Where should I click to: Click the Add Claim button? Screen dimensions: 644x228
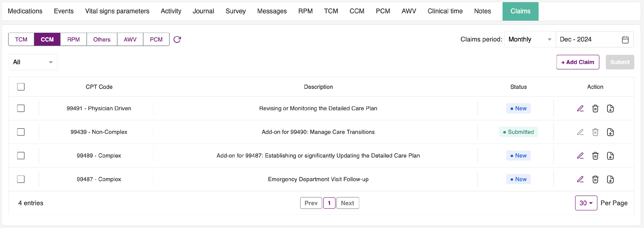tap(577, 62)
